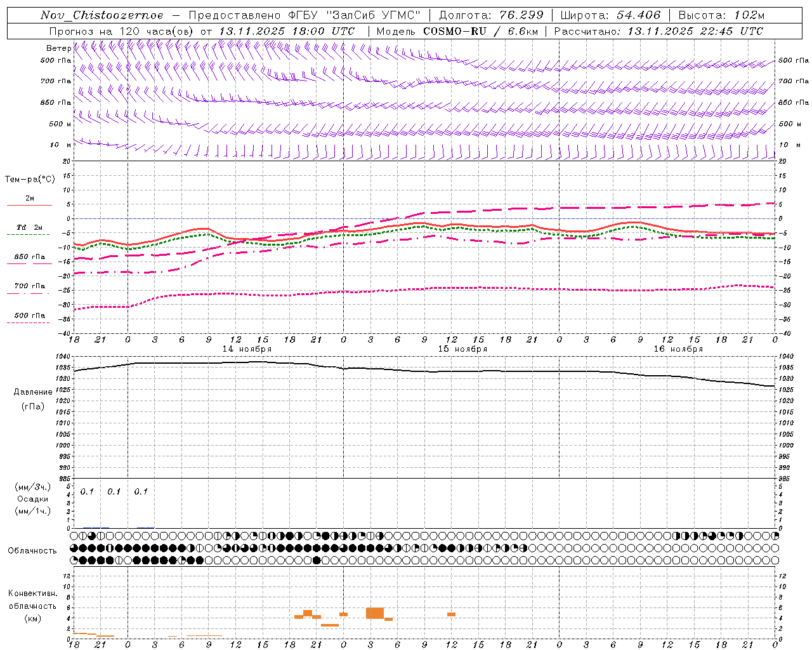The height and width of the screenshot is (650, 812).
Task: Click the latitude value 54.406
Action: coord(638,15)
